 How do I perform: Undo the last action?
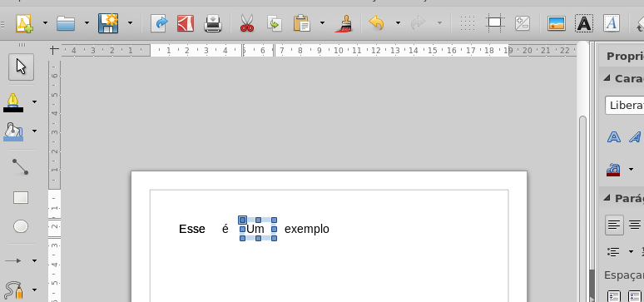[x=376, y=23]
